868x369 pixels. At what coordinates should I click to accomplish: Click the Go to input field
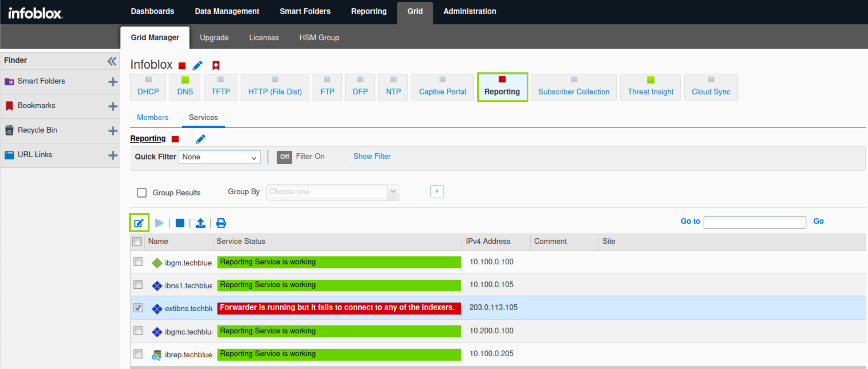754,222
